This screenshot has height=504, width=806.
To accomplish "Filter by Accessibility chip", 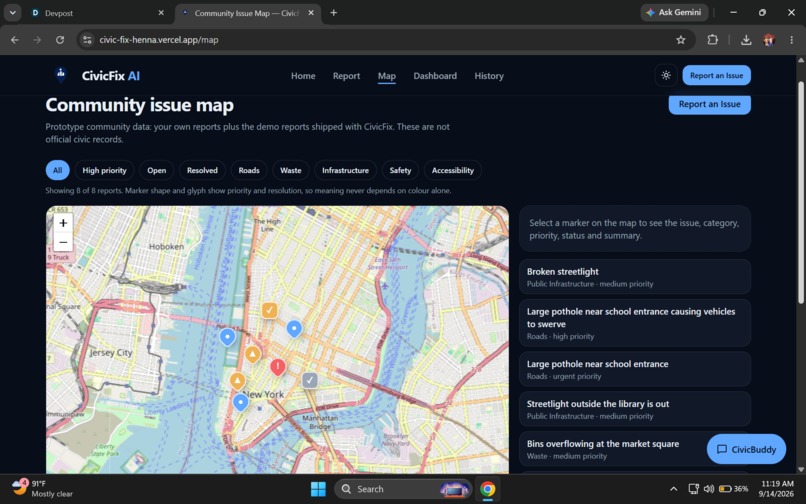I will coord(452,170).
